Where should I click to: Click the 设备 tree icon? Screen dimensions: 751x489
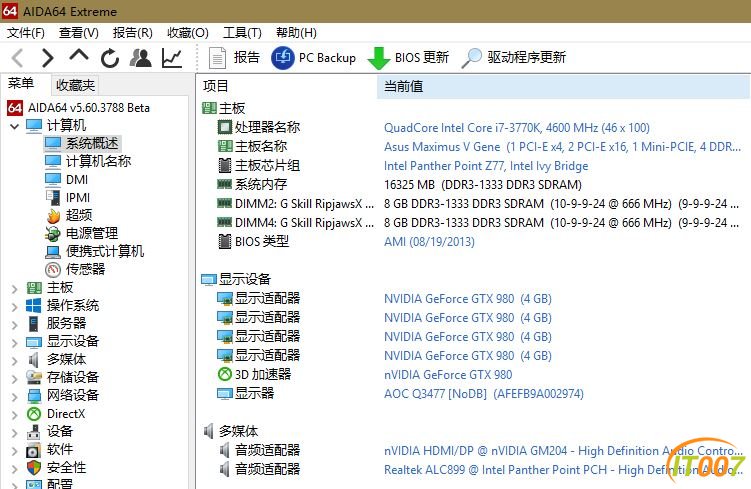click(34, 432)
